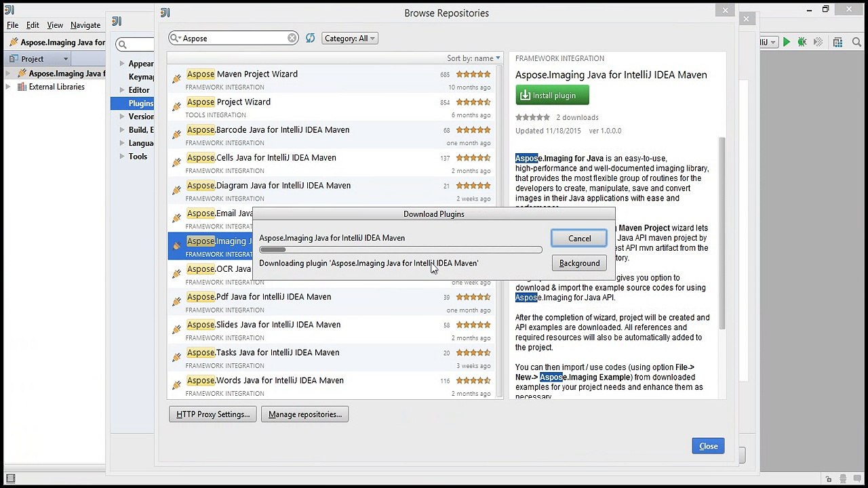Click the empty star rating under Install plugin
868x488 pixels.
pyautogui.click(x=533, y=117)
